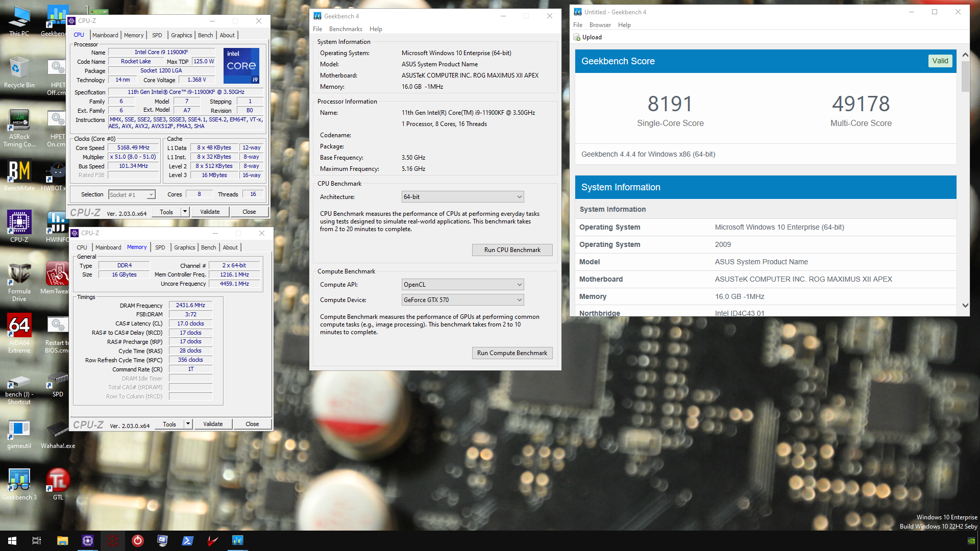Click Validate in lower CPU-Z Memory window
The width and height of the screenshot is (980, 551).
[x=213, y=424]
